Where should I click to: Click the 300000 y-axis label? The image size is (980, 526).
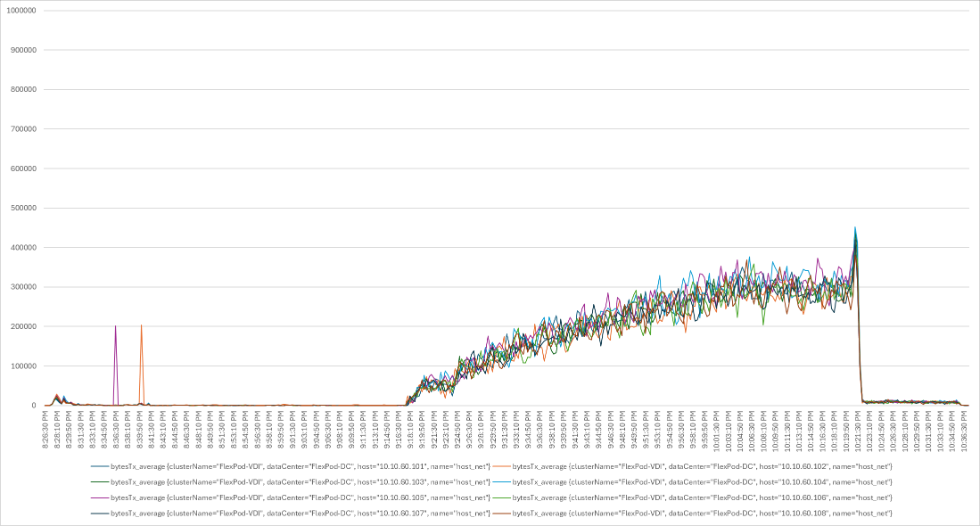coord(23,287)
